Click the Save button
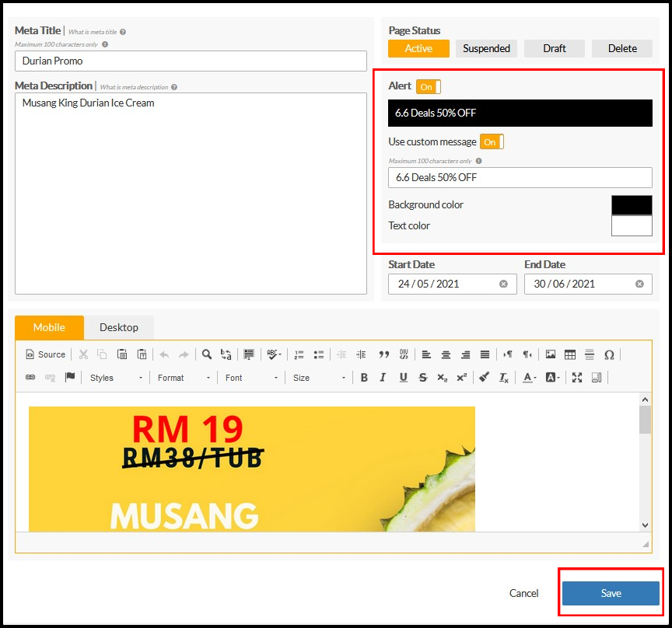 pyautogui.click(x=611, y=593)
